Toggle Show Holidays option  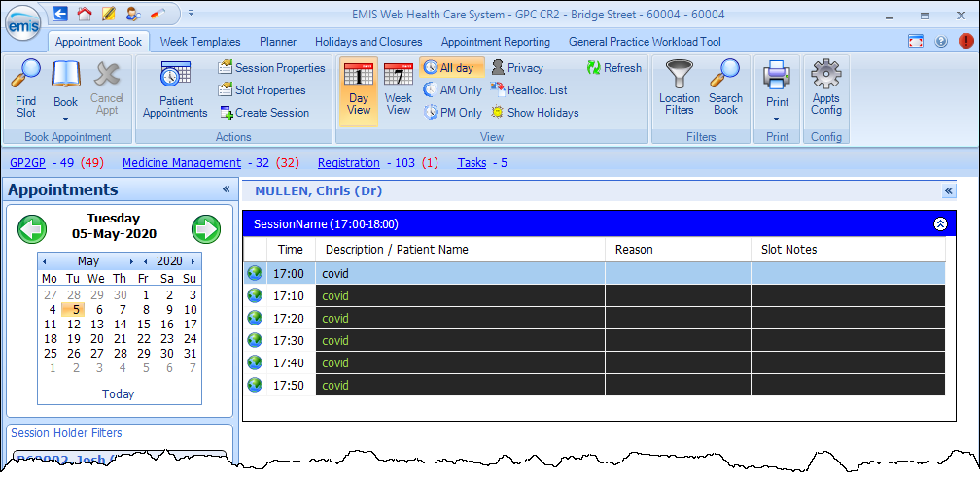coord(534,113)
